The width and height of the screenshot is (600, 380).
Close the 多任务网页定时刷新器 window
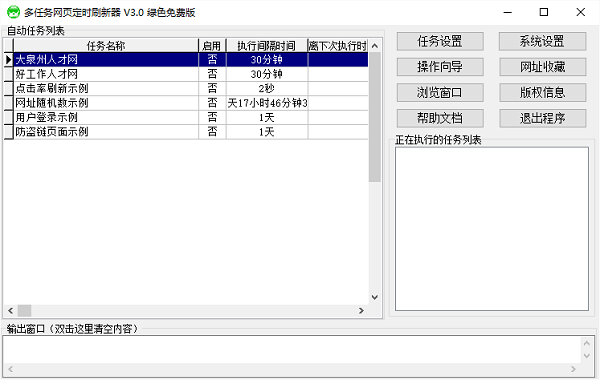click(x=580, y=12)
